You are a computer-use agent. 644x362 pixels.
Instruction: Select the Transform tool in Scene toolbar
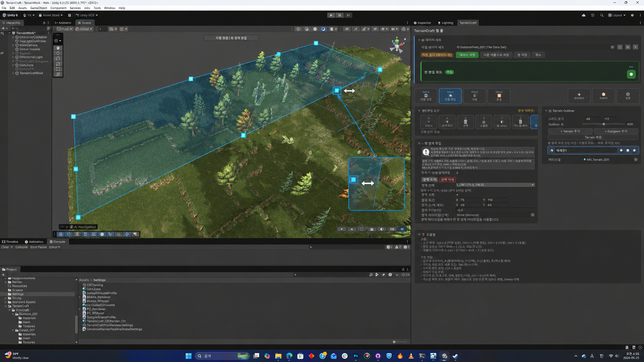coord(58,75)
